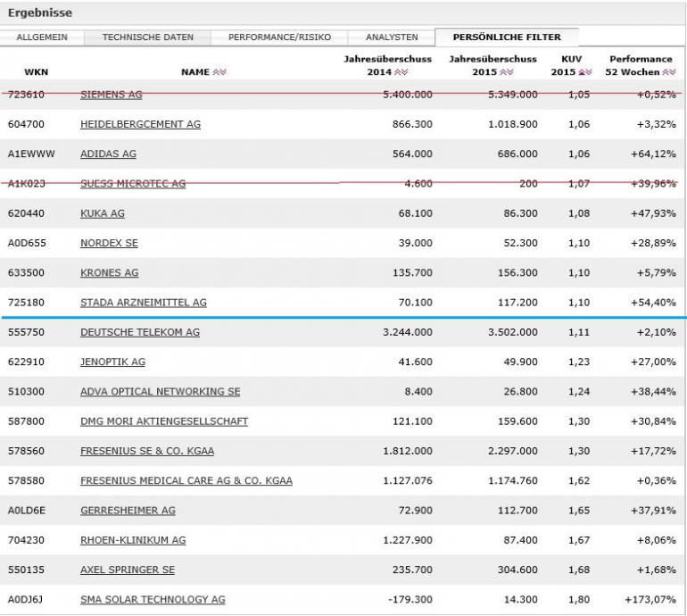This screenshot has height=616, width=687.
Task: Click Kuka performance value +47,93%
Action: pyautogui.click(x=653, y=213)
